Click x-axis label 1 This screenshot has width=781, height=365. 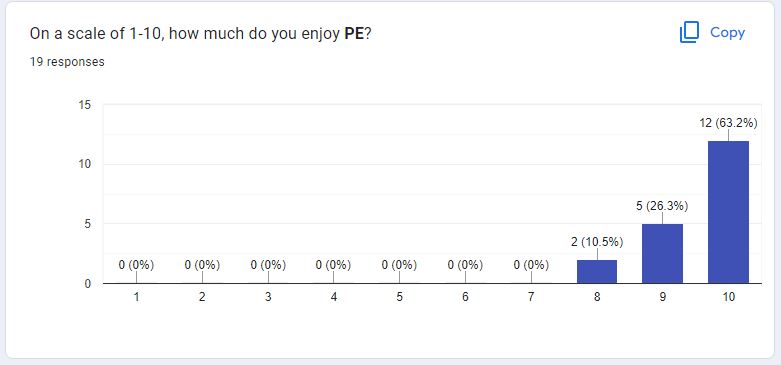(136, 297)
